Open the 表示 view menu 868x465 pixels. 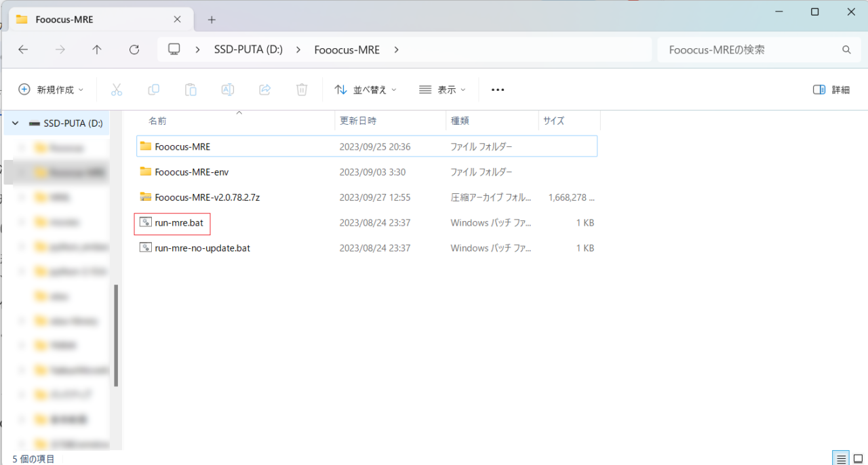[x=443, y=89]
